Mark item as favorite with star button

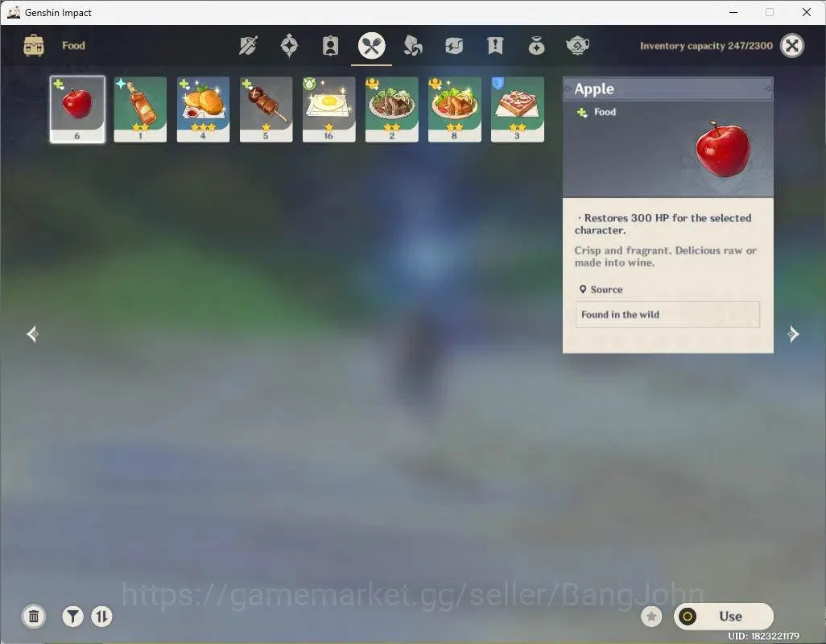click(651, 616)
